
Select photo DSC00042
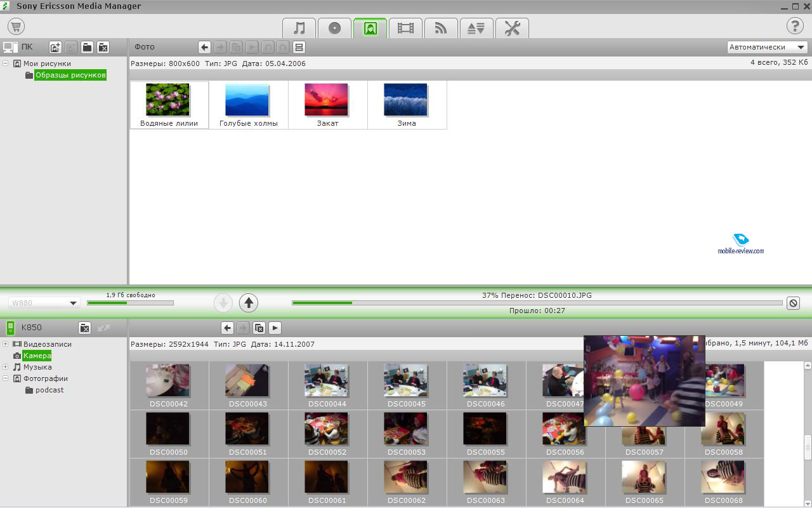169,385
